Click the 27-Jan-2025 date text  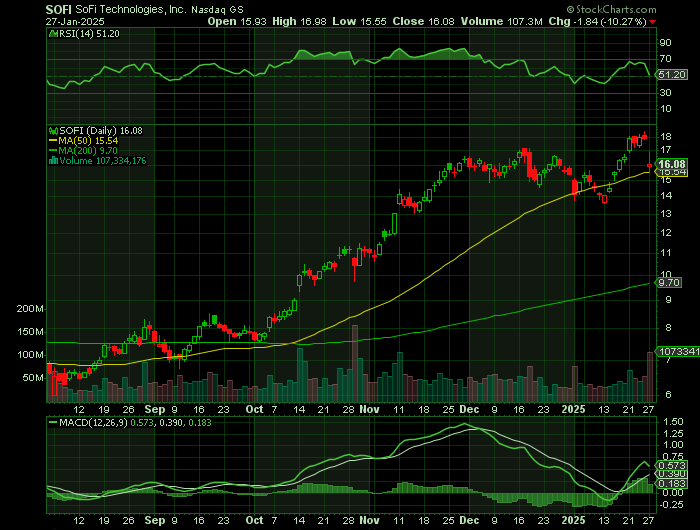[x=75, y=21]
